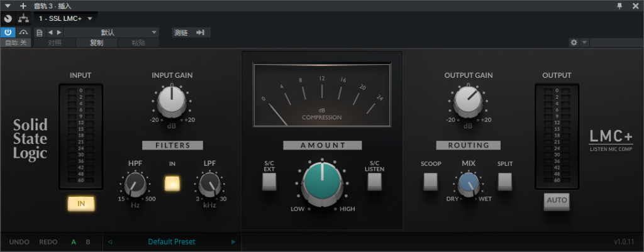Image resolution: width=644 pixels, height=252 pixels.
Task: Toggle the plugin power bypass button
Action: [x=8, y=33]
